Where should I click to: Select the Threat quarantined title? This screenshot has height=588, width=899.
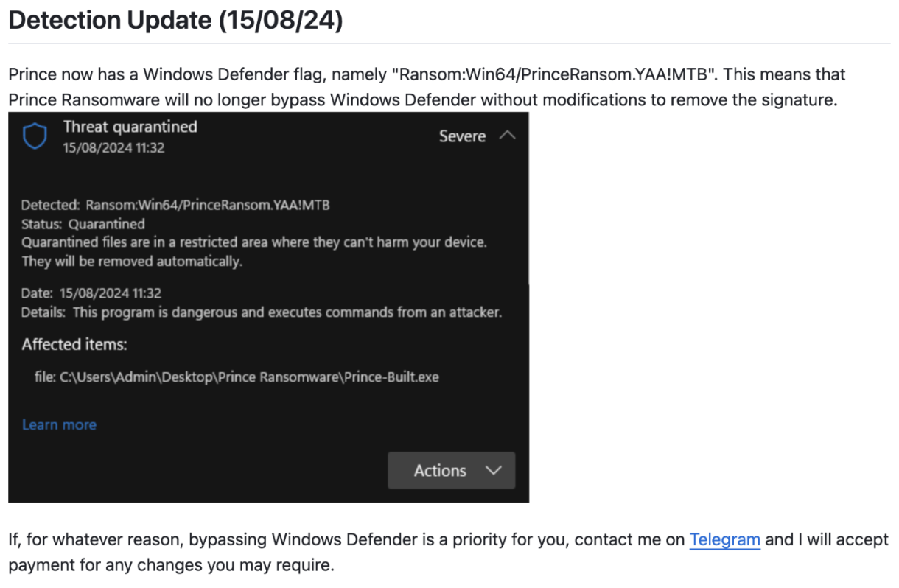(130, 127)
